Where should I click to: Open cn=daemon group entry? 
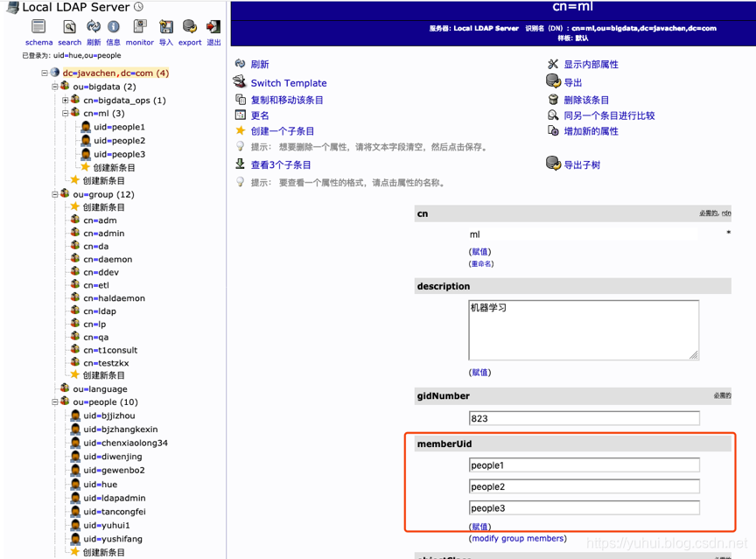pos(108,259)
